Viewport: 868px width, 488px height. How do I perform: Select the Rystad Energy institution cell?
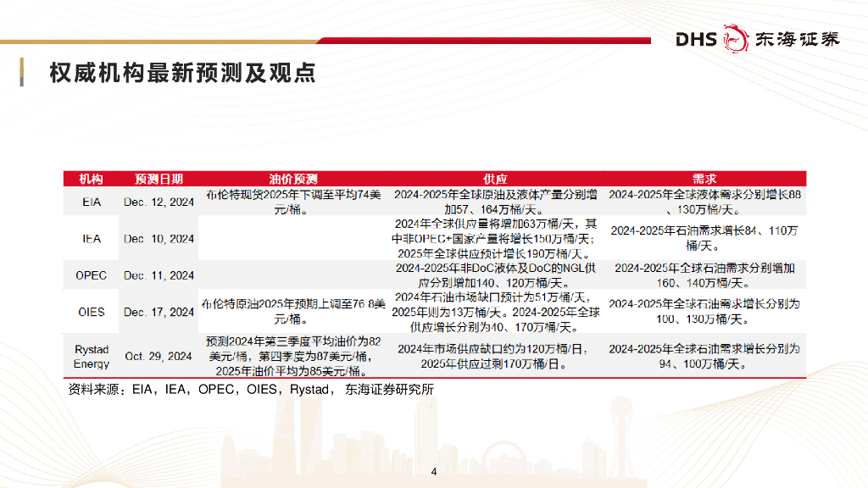pyautogui.click(x=92, y=357)
